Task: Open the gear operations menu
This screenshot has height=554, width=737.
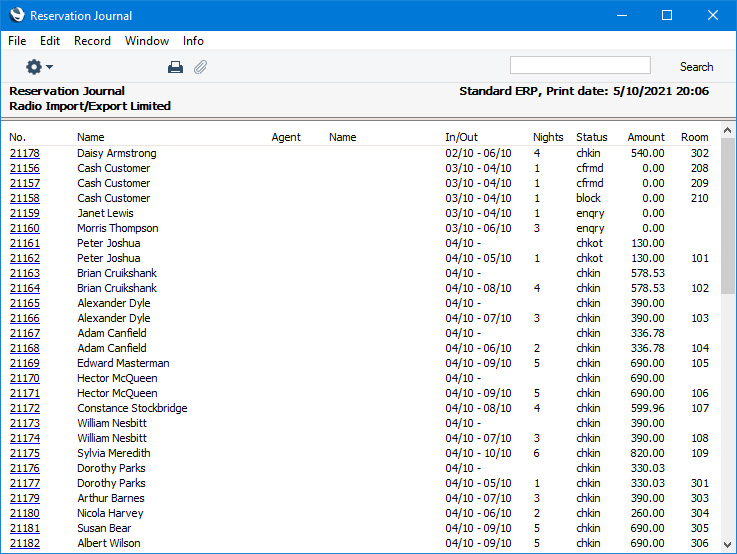Action: [x=39, y=67]
